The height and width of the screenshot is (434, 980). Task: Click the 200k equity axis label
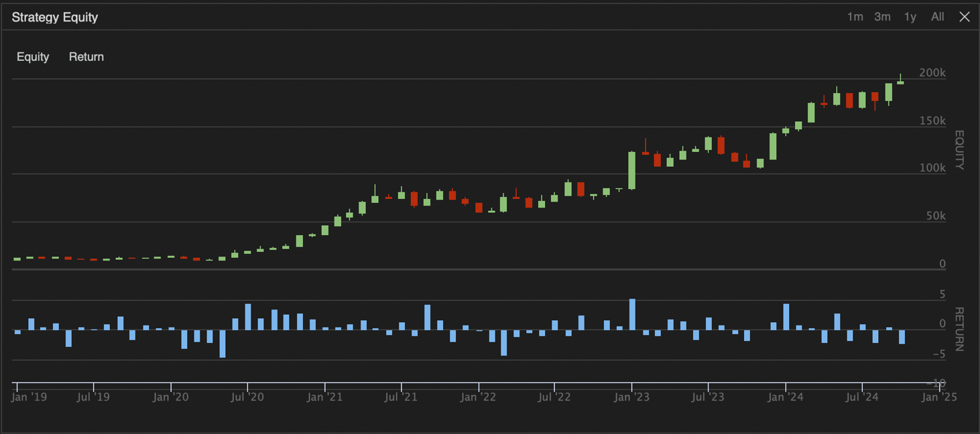(x=932, y=72)
